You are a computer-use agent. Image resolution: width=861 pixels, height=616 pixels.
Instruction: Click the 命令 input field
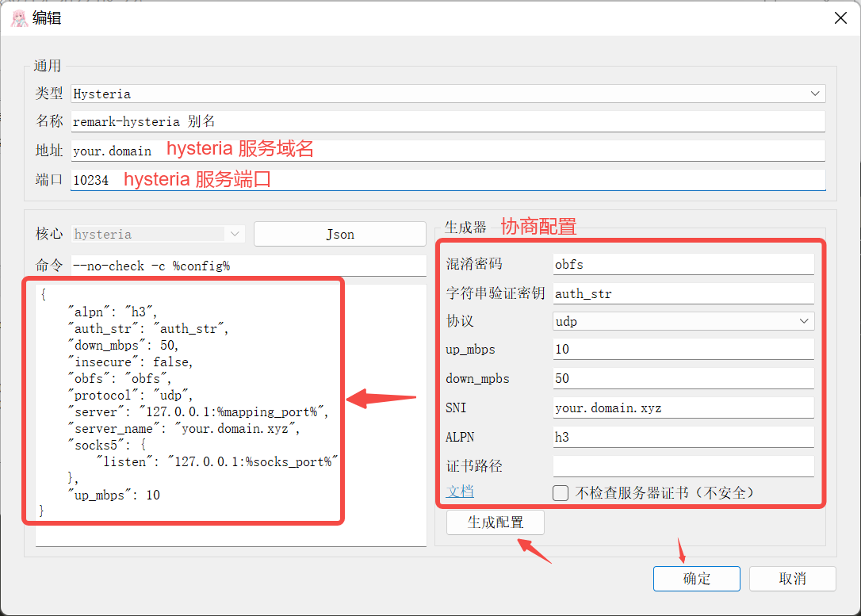click(x=248, y=266)
